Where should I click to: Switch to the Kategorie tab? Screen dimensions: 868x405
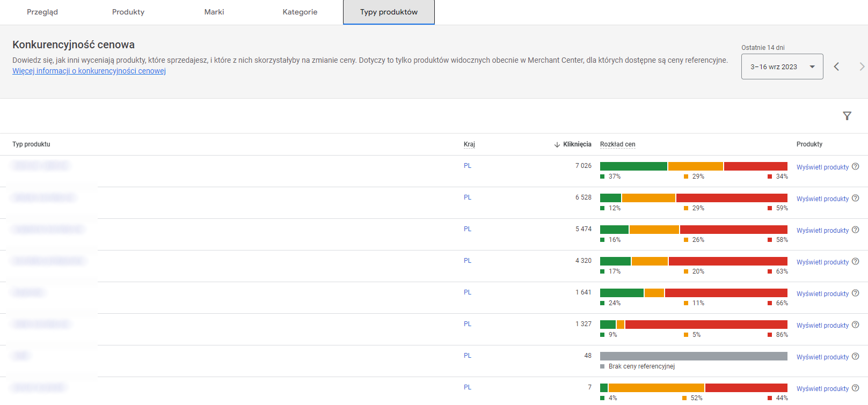[x=300, y=12]
